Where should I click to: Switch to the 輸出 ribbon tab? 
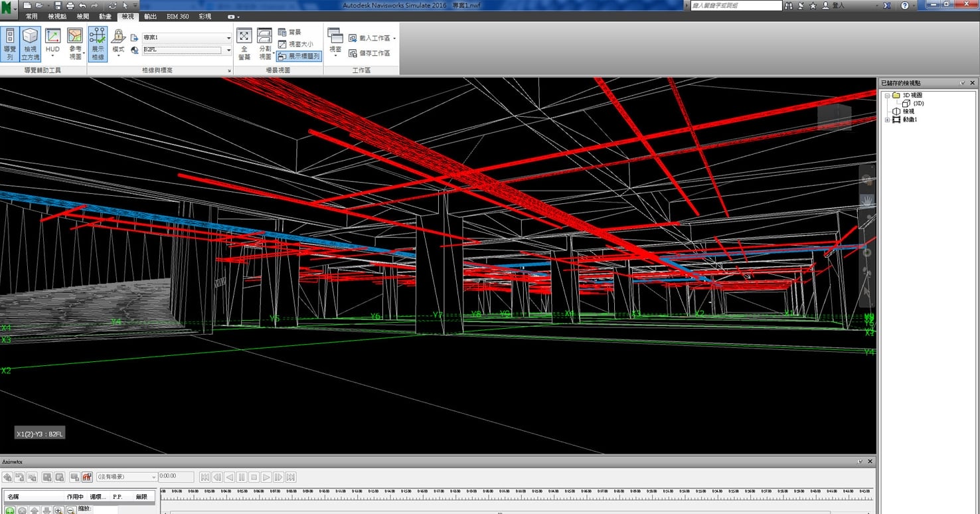[x=151, y=16]
